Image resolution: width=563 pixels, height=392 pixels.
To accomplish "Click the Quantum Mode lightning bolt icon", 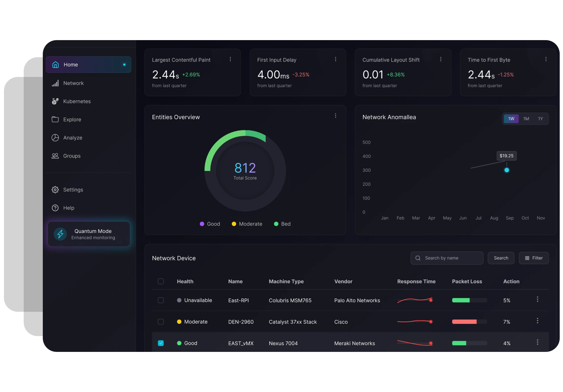I will [60, 234].
